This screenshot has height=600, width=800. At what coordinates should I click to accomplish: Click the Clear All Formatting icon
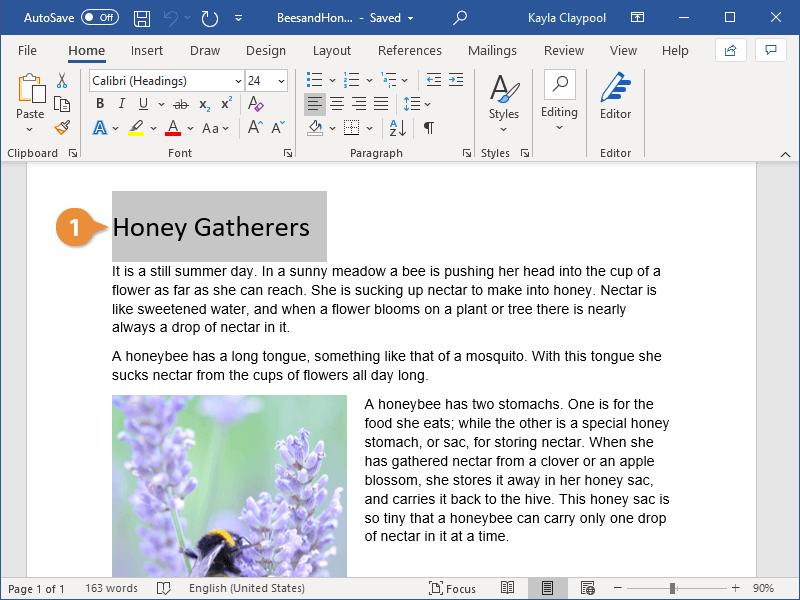(x=255, y=104)
